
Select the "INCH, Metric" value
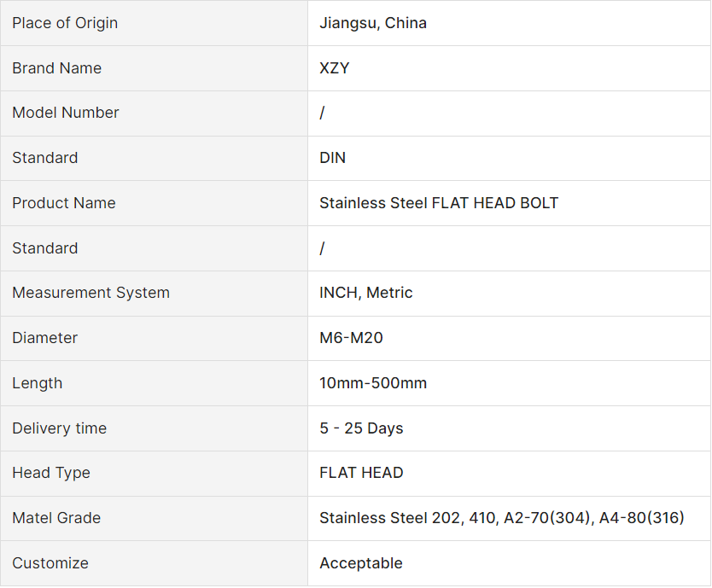[x=366, y=293]
